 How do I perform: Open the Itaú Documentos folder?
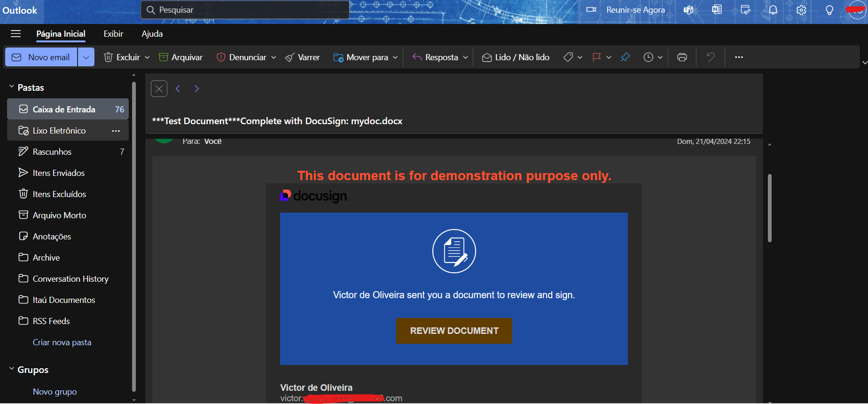coord(68,300)
